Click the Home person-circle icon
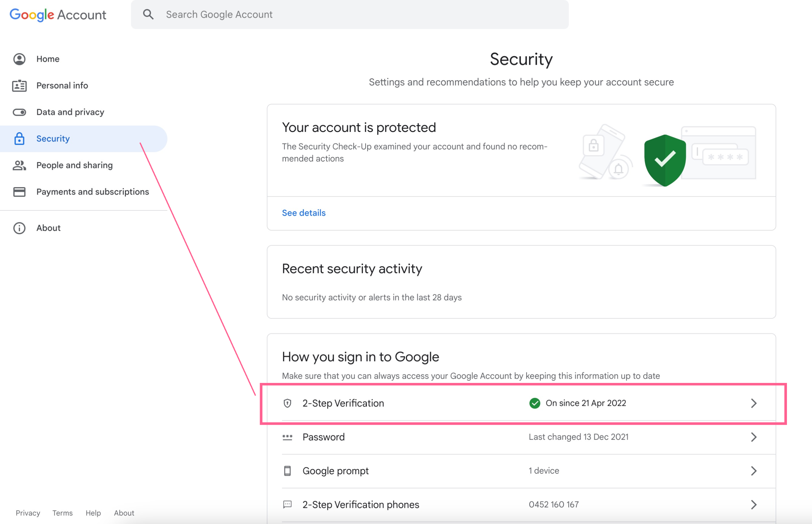 tap(19, 59)
